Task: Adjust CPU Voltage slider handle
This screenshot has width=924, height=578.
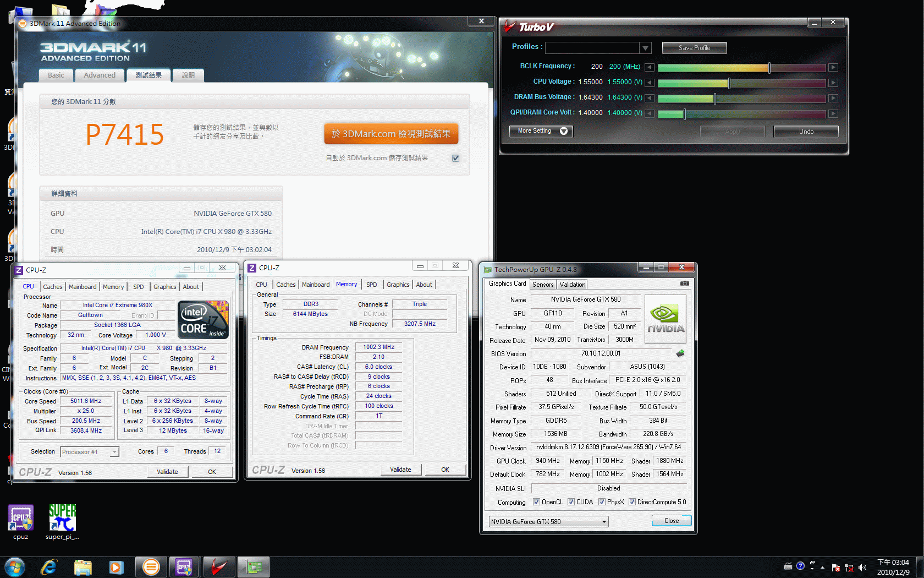Action: pos(729,83)
